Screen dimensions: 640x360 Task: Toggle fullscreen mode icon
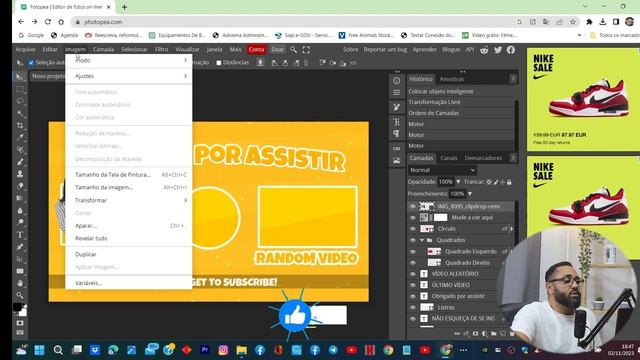pyautogui.click(x=306, y=50)
